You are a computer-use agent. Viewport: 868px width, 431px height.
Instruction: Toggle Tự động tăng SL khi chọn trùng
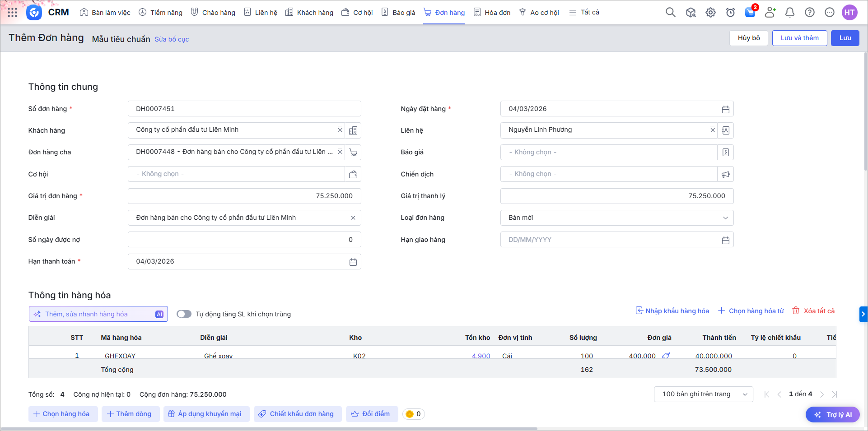pyautogui.click(x=184, y=314)
